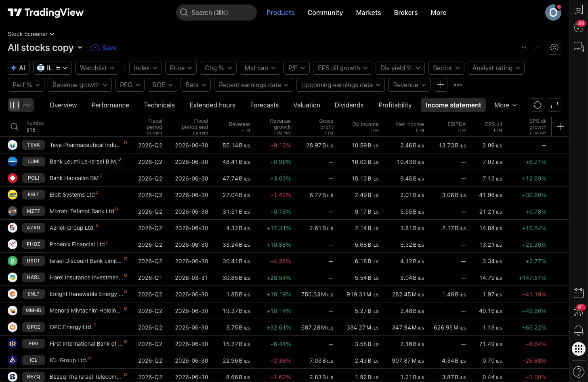Click the Search (⌘K) field
588x382 pixels.
(x=216, y=13)
